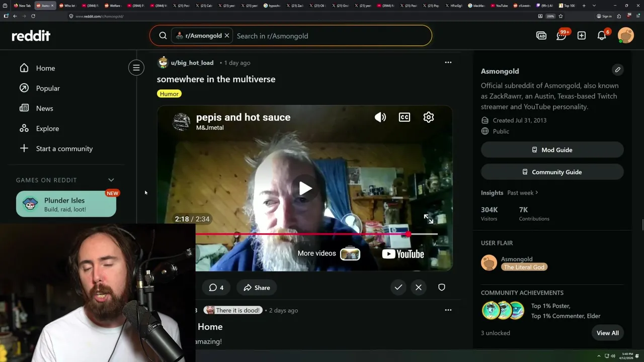Open the Reddit ads icon in header

(x=541, y=36)
